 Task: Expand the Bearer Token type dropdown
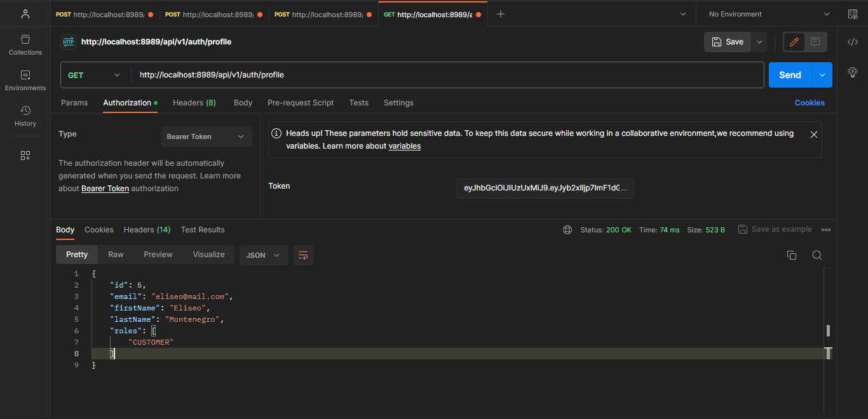pos(206,136)
